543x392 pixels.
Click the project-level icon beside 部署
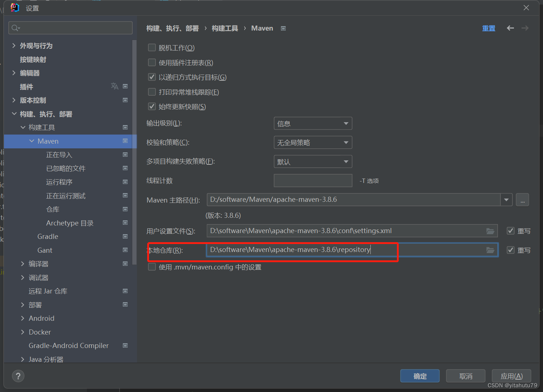[x=125, y=304]
